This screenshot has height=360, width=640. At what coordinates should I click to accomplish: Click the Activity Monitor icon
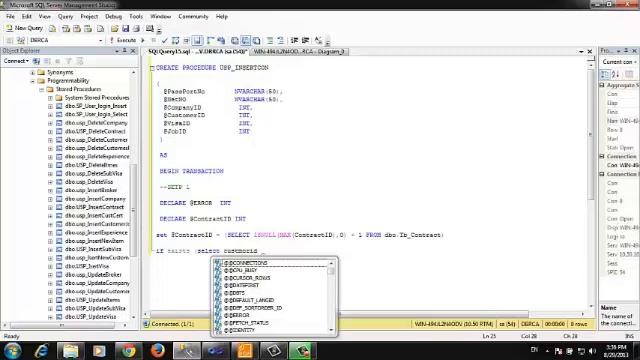click(x=150, y=29)
